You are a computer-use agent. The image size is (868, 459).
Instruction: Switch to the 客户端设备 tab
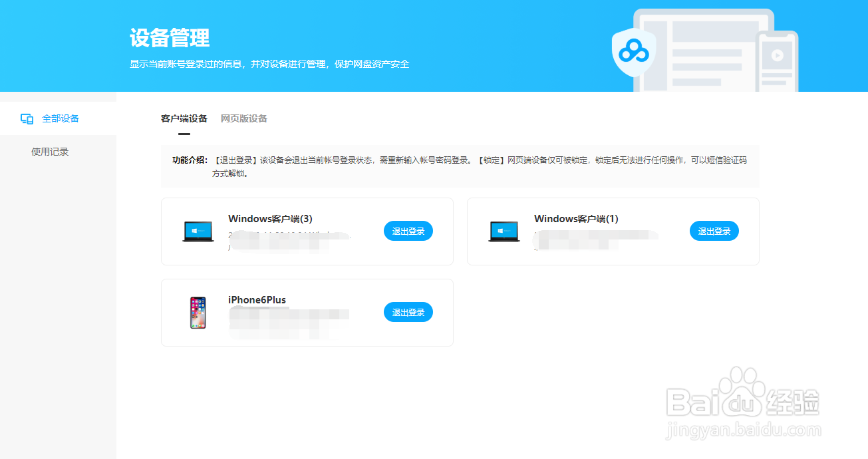(184, 118)
